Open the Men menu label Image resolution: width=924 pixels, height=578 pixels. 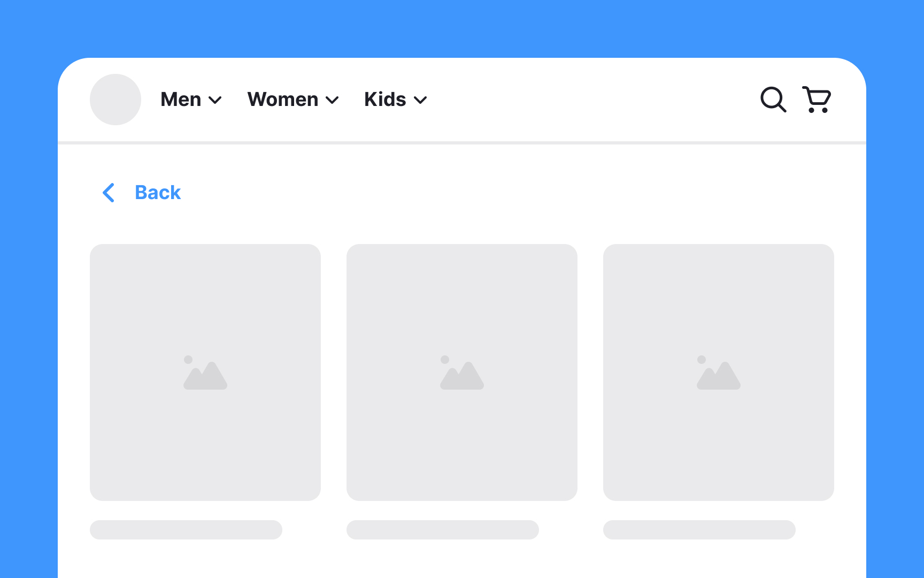click(181, 100)
